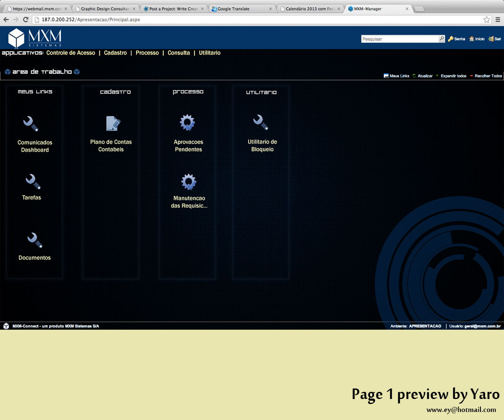The image size is (504, 420).
Task: Open the Cadastro menu
Action: [x=115, y=53]
